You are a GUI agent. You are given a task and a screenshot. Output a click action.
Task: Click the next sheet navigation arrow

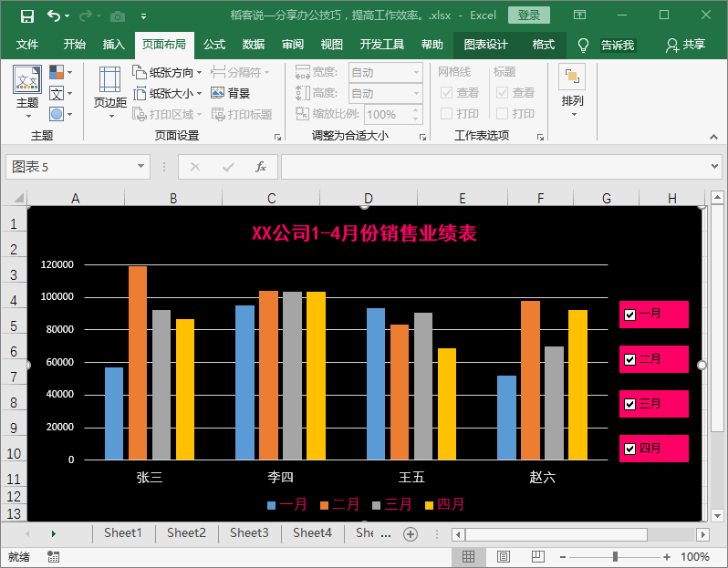pyautogui.click(x=54, y=534)
